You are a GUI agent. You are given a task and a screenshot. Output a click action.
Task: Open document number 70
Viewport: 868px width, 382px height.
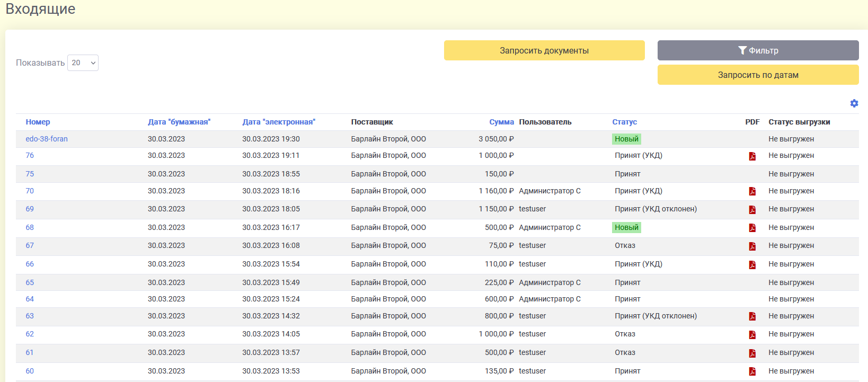(30, 191)
